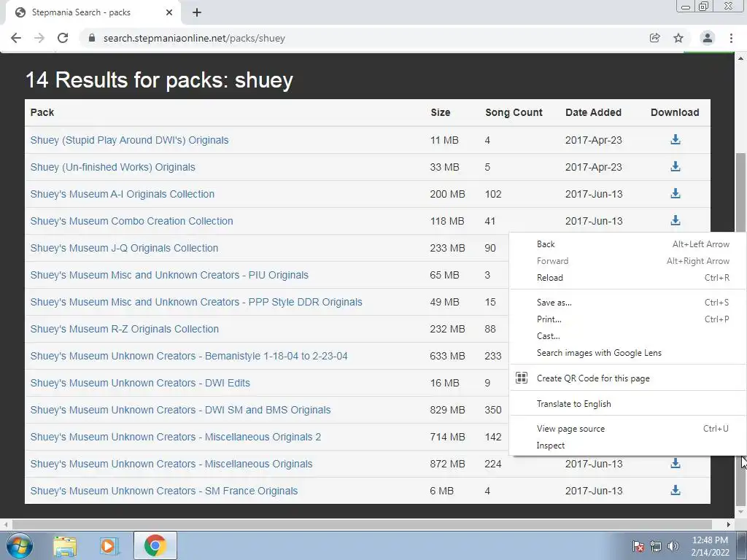Download Shuey (Stupid Play Around DWI's) Originals pack
Screen dimensions: 747x560
[x=675, y=139]
